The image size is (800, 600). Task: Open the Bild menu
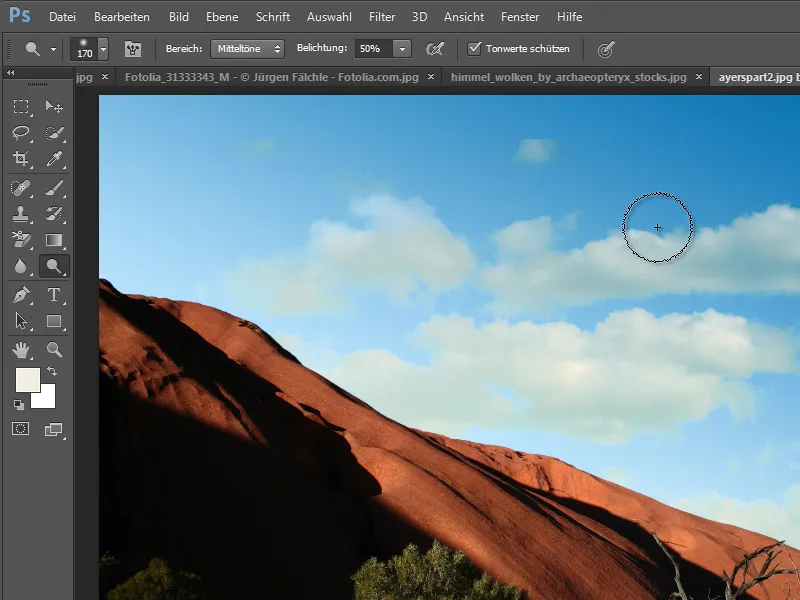click(x=179, y=17)
